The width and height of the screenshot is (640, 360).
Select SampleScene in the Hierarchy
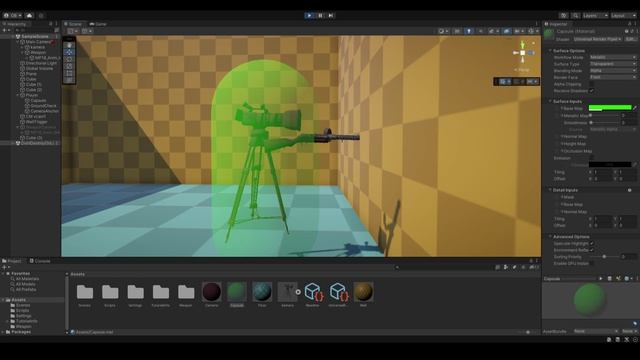(x=35, y=36)
